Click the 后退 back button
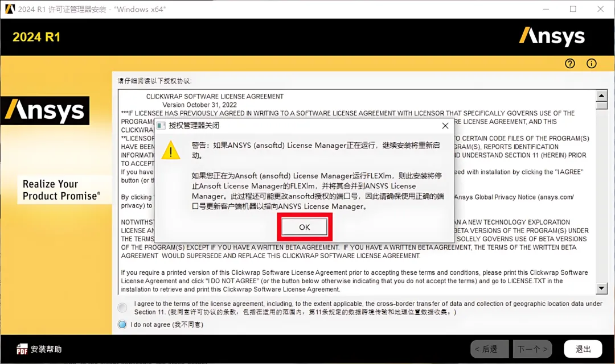This screenshot has height=364, width=615. pos(490,349)
